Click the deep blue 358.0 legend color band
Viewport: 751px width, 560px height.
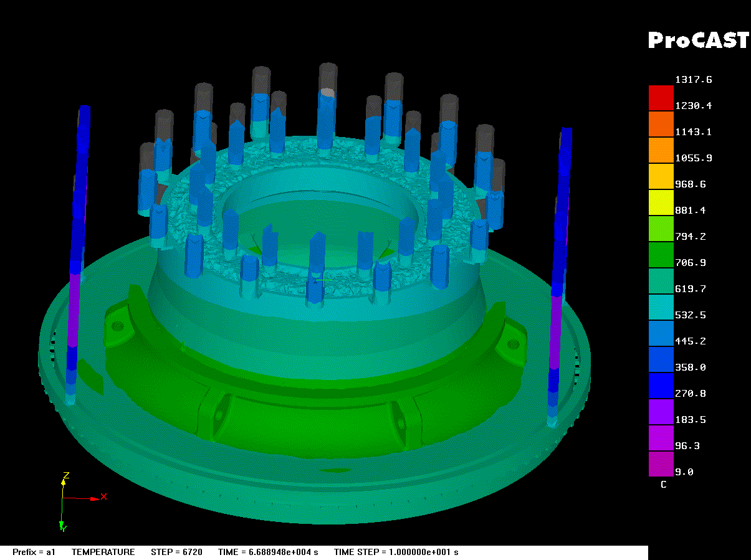click(x=661, y=386)
